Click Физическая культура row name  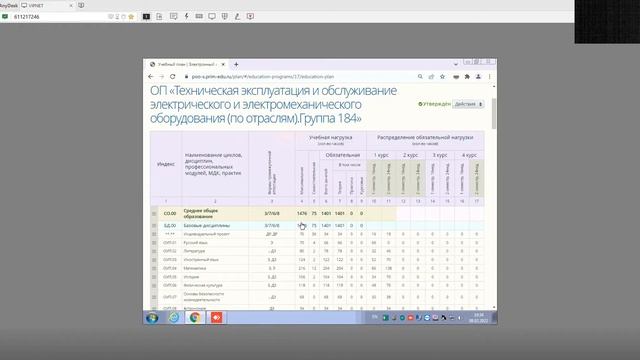pyautogui.click(x=203, y=285)
